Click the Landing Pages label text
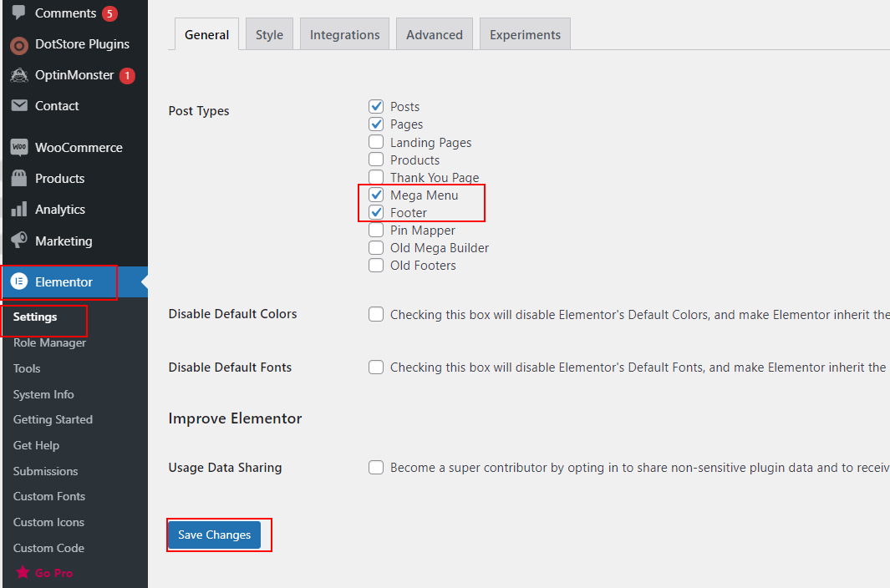 coord(431,143)
